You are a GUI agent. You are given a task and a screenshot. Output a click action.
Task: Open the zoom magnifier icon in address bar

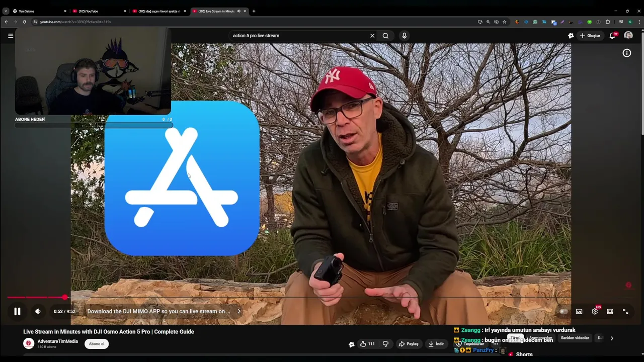[488, 22]
